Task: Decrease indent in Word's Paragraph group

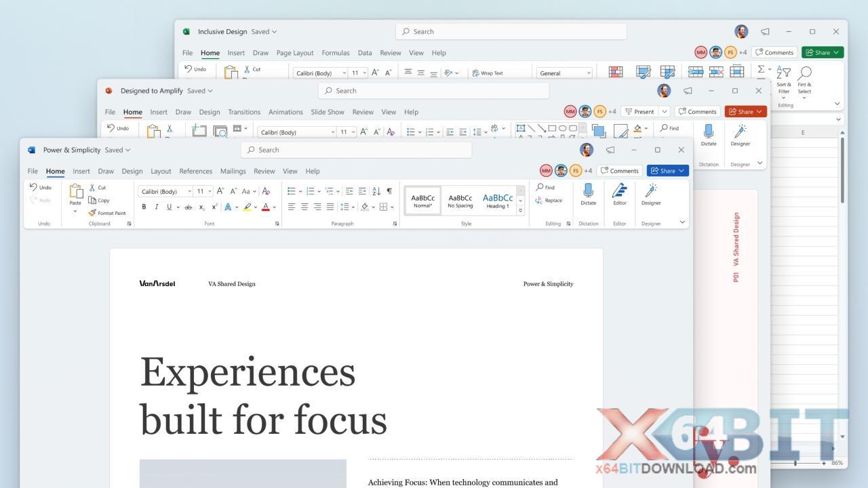Action: click(349, 191)
